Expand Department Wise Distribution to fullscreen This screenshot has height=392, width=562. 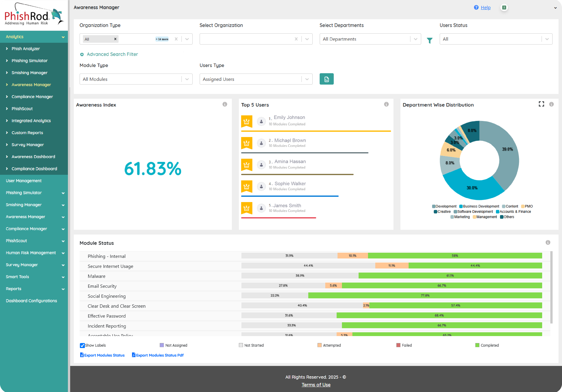pyautogui.click(x=541, y=104)
